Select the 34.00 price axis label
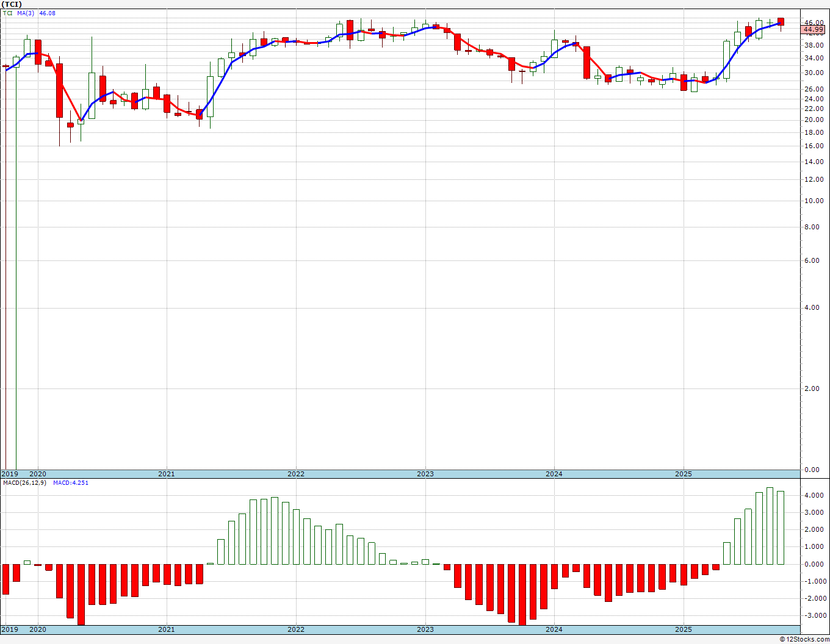The image size is (830, 644). pos(813,59)
